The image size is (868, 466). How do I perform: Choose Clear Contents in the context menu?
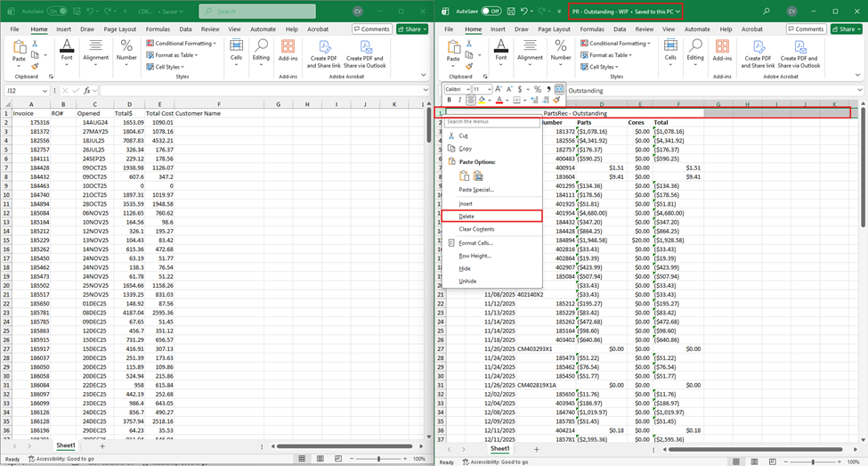pyautogui.click(x=491, y=229)
